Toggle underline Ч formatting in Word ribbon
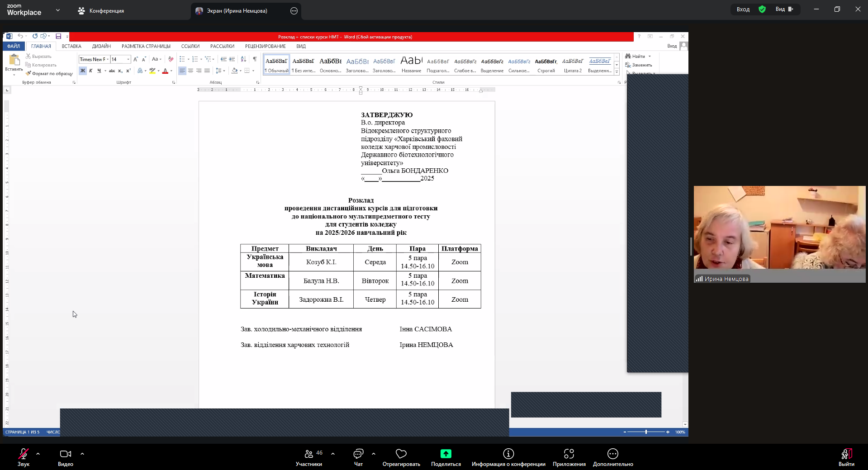This screenshot has width=868, height=470. 99,71
